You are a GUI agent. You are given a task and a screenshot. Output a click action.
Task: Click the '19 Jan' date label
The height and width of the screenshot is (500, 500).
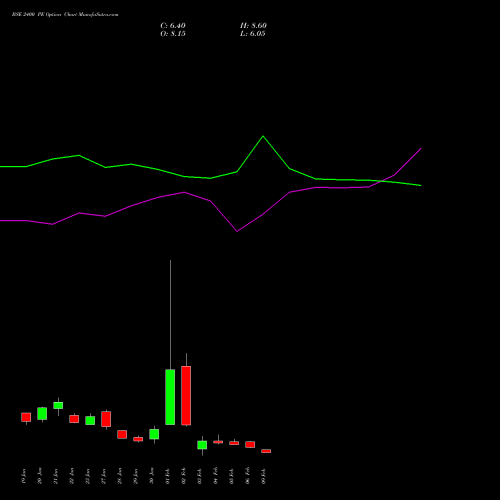pos(24,476)
